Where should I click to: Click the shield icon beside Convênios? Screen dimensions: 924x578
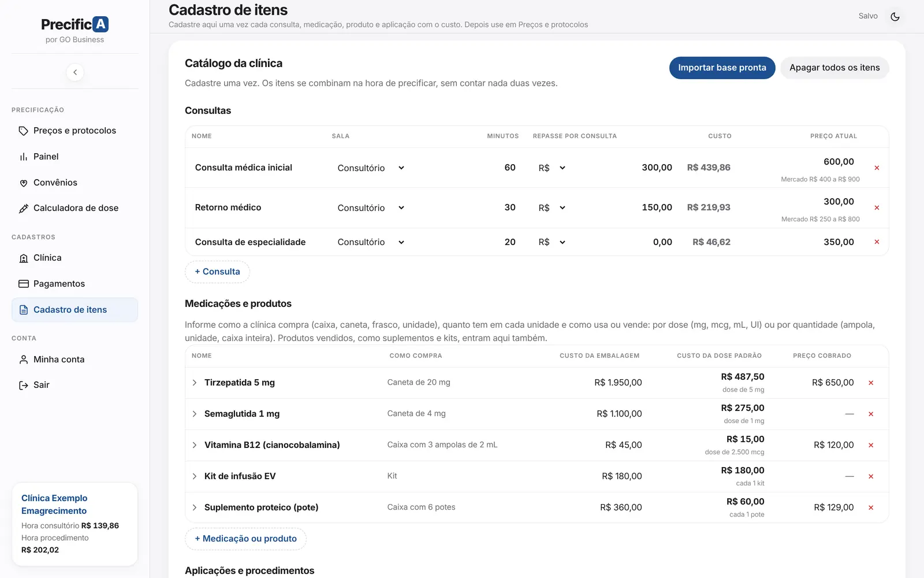point(24,183)
